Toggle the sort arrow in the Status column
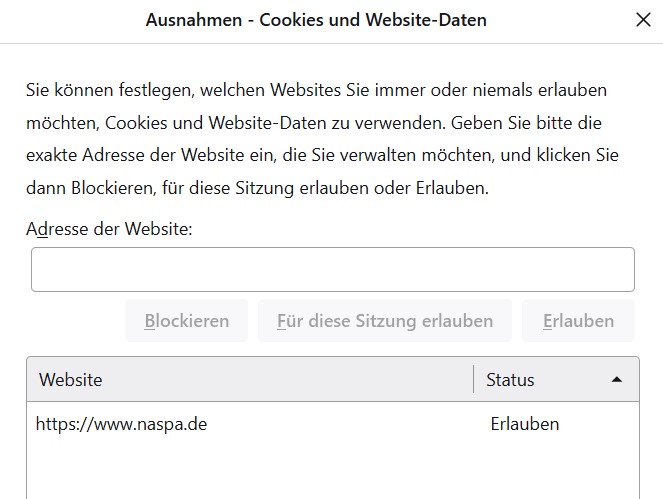This screenshot has width=663, height=499. pyautogui.click(x=617, y=380)
